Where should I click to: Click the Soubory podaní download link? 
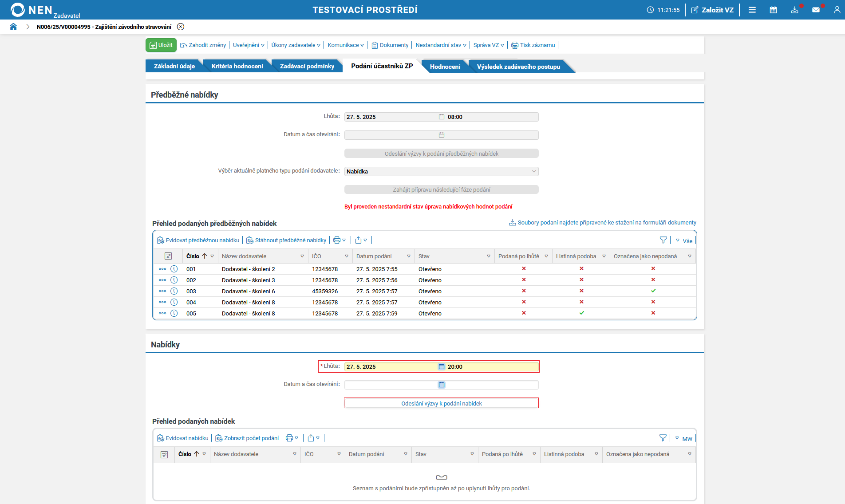coord(606,223)
